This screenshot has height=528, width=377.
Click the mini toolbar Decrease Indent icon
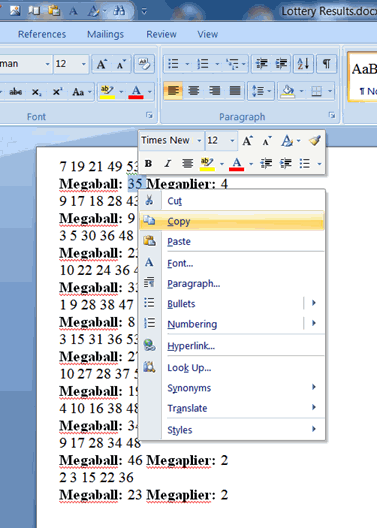[266, 164]
